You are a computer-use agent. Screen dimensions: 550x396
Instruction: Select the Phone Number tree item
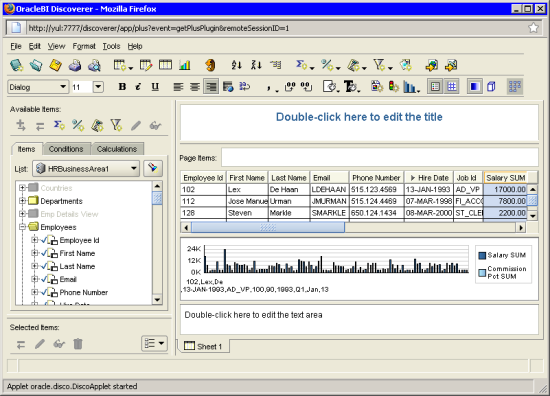[83, 292]
